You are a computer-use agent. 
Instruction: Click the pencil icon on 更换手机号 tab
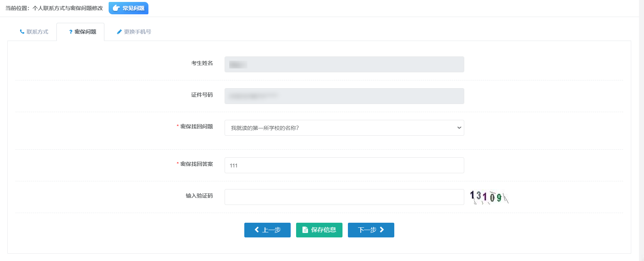point(119,32)
